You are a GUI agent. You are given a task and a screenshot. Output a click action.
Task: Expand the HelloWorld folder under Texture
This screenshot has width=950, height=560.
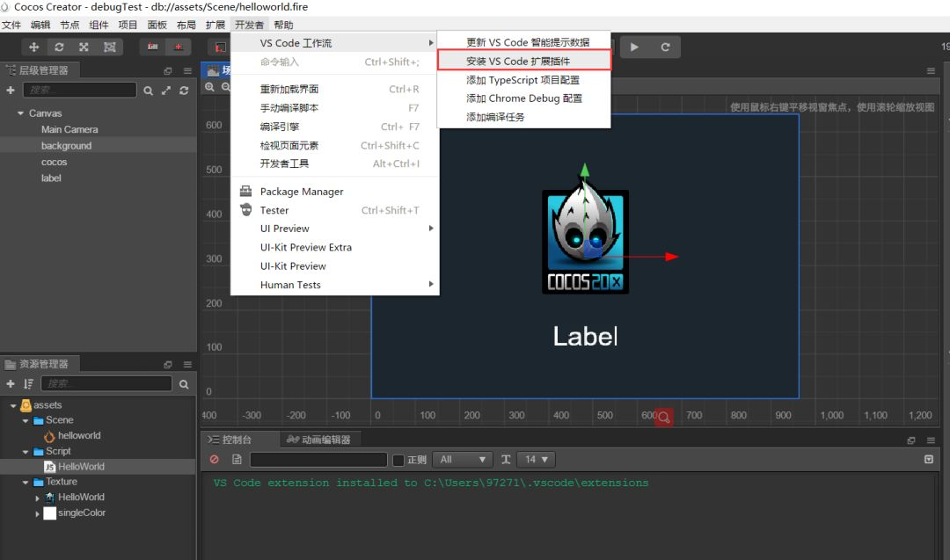pos(37,497)
